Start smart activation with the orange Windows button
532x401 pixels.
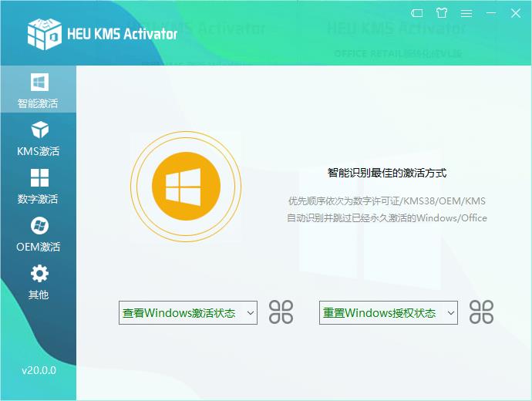click(x=186, y=187)
